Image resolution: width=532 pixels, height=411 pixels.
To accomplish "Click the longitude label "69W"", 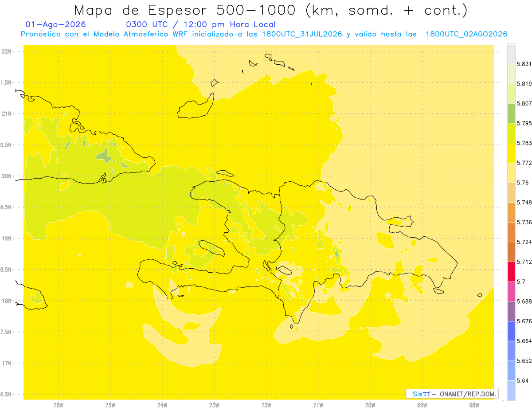I will (x=422, y=405).
